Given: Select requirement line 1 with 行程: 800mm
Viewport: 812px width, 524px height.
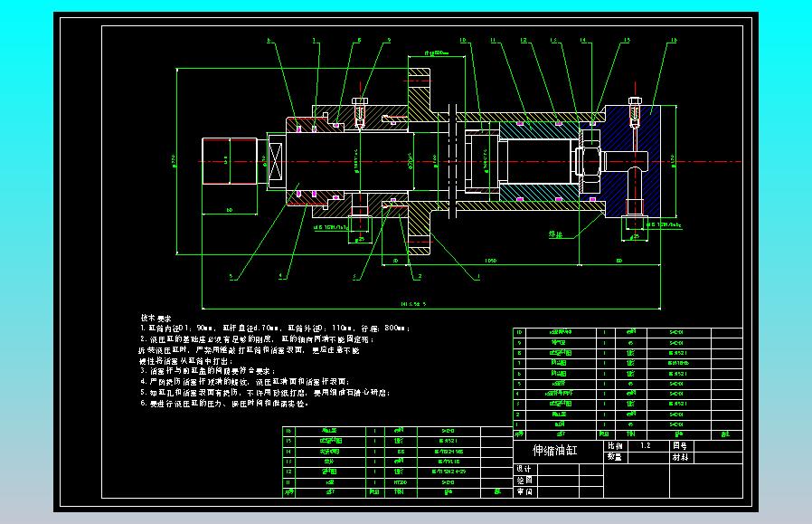Looking at the screenshot, I should 275,329.
